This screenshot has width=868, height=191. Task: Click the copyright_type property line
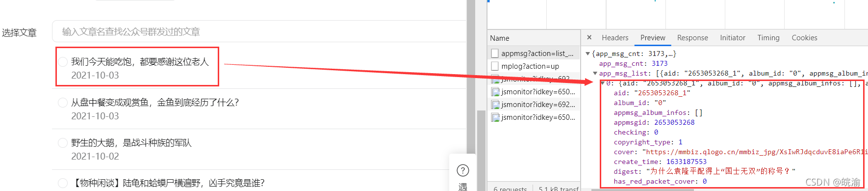[648, 142]
